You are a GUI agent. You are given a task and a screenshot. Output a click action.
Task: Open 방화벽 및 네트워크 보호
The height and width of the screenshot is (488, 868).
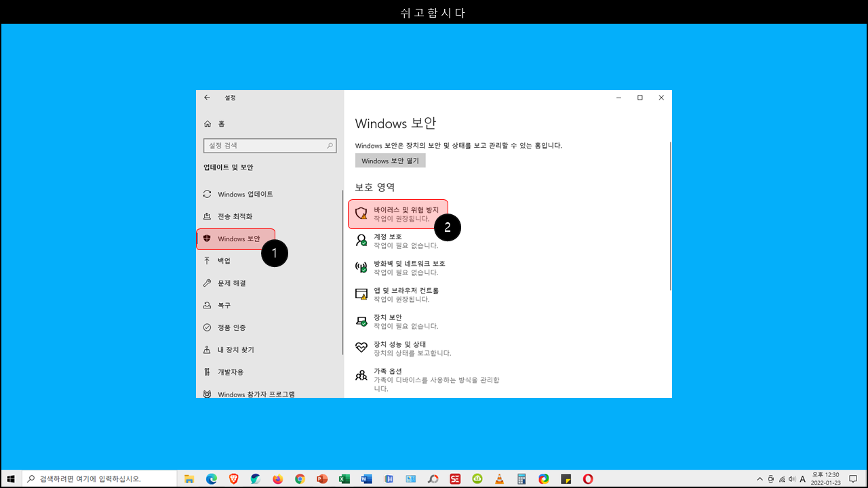point(400,268)
